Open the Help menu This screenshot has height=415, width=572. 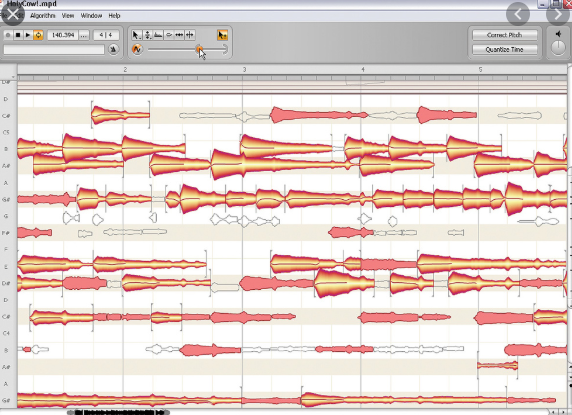click(114, 16)
